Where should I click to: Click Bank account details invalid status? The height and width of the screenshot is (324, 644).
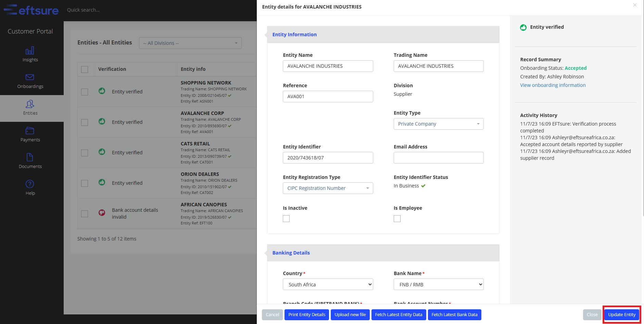pyautogui.click(x=135, y=213)
